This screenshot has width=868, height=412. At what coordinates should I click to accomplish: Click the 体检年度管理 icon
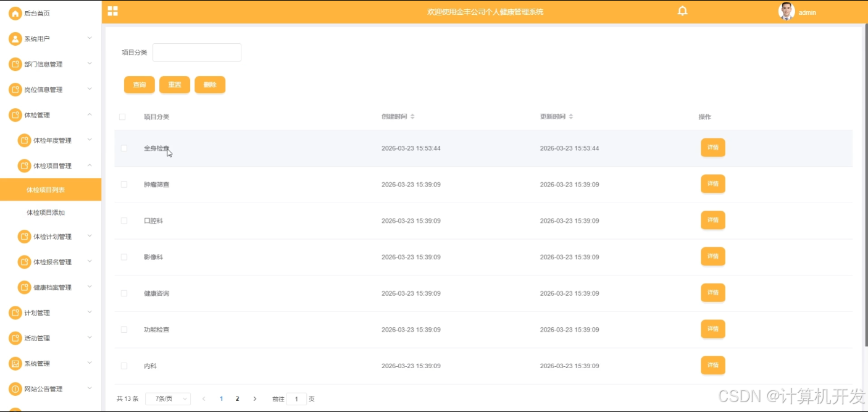click(24, 140)
